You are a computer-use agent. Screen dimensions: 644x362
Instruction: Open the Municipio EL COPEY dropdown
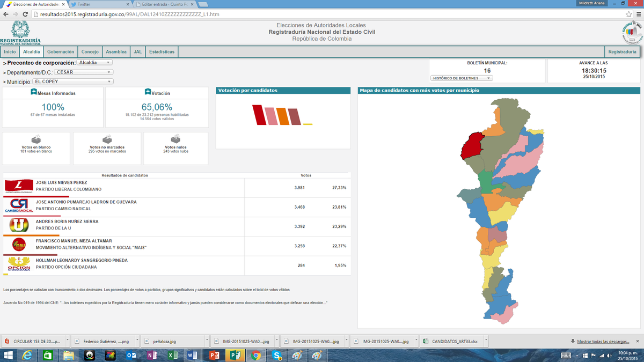73,82
